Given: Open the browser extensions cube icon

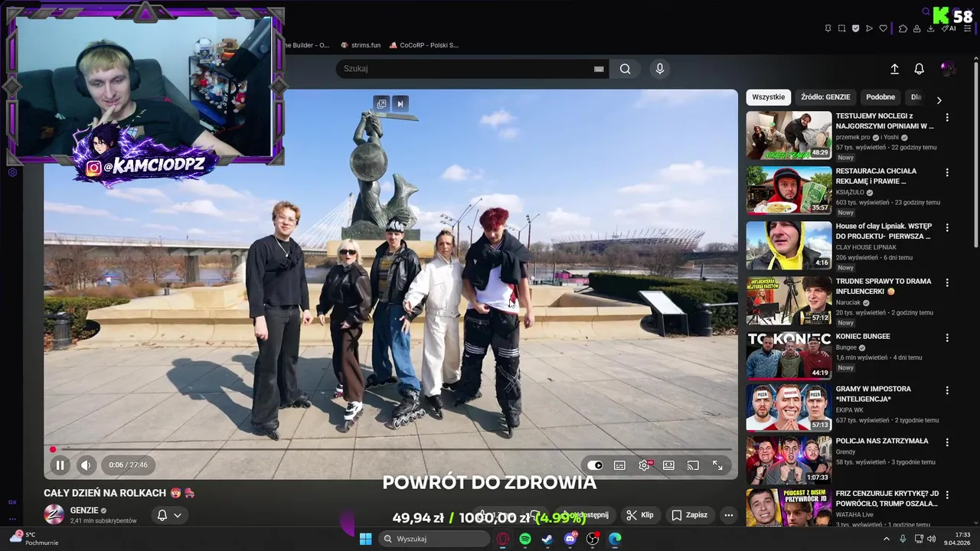Looking at the screenshot, I should 903,28.
